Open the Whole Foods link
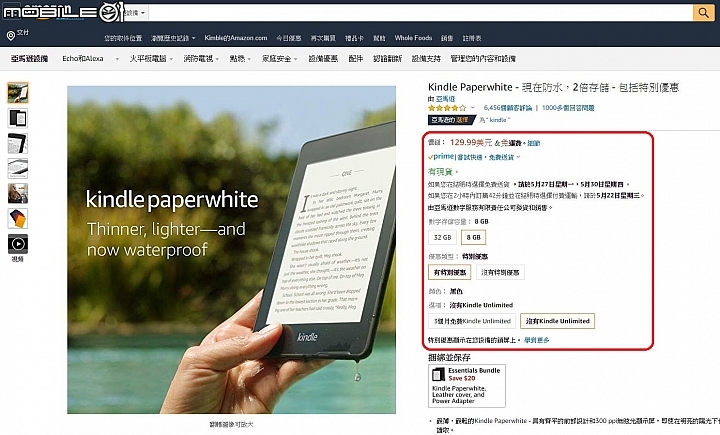The height and width of the screenshot is (435, 720). tap(413, 38)
